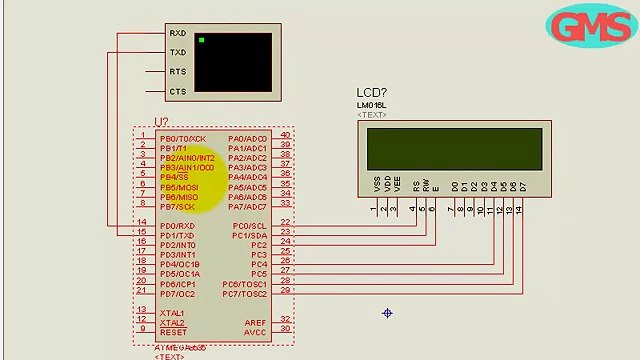Select the PC7/TOSC2 pin label

point(244,294)
